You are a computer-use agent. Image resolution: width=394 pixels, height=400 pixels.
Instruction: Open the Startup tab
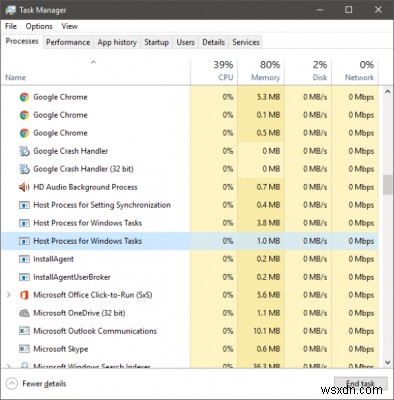point(156,42)
